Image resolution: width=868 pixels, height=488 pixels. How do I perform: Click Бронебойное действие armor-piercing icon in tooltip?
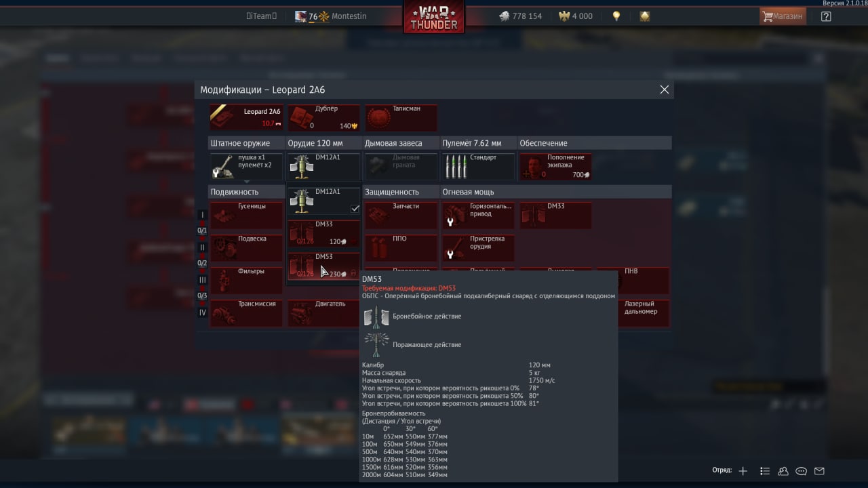pyautogui.click(x=376, y=317)
